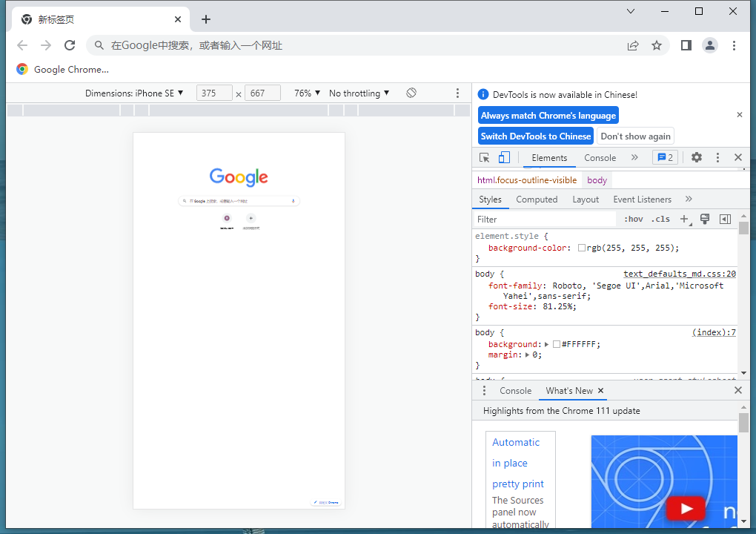Switch to the Elements tab
This screenshot has height=534, width=756.
549,158
